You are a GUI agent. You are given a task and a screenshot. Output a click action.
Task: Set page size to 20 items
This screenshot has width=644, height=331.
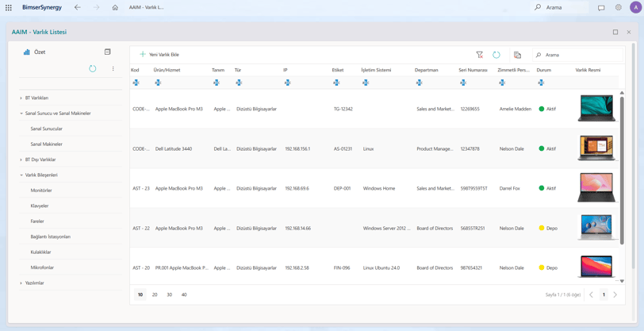coord(155,294)
